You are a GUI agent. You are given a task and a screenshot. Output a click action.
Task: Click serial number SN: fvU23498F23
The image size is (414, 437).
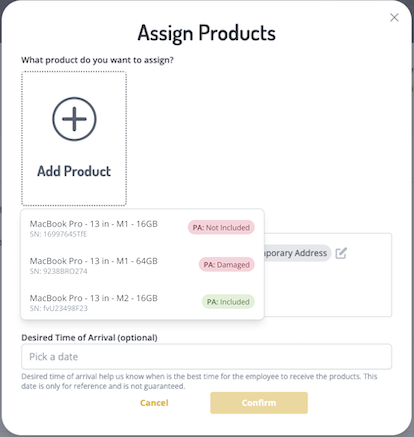pyautogui.click(x=58, y=308)
